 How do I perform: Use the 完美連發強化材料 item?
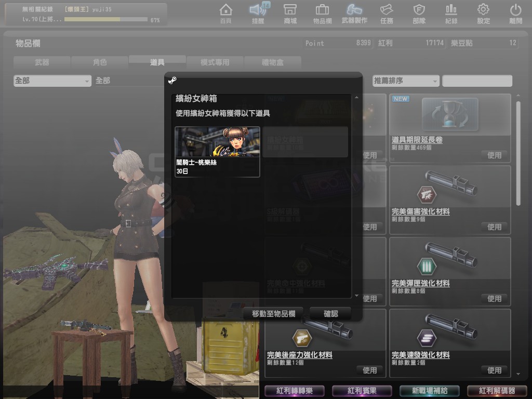click(495, 370)
